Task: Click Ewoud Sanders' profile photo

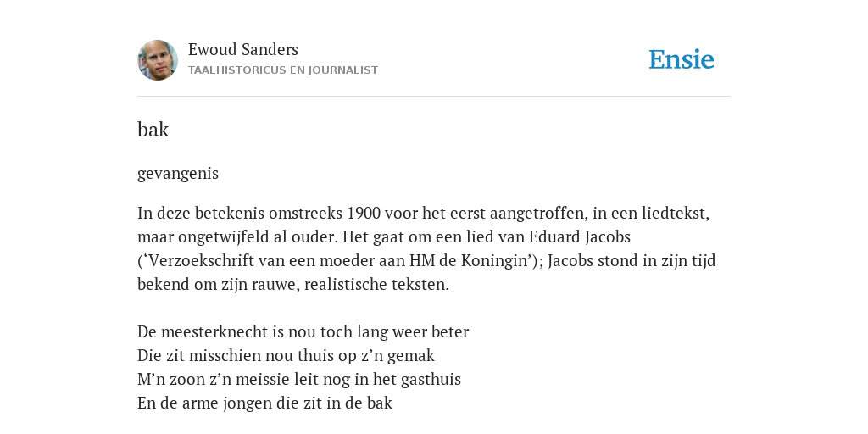Action: (158, 60)
